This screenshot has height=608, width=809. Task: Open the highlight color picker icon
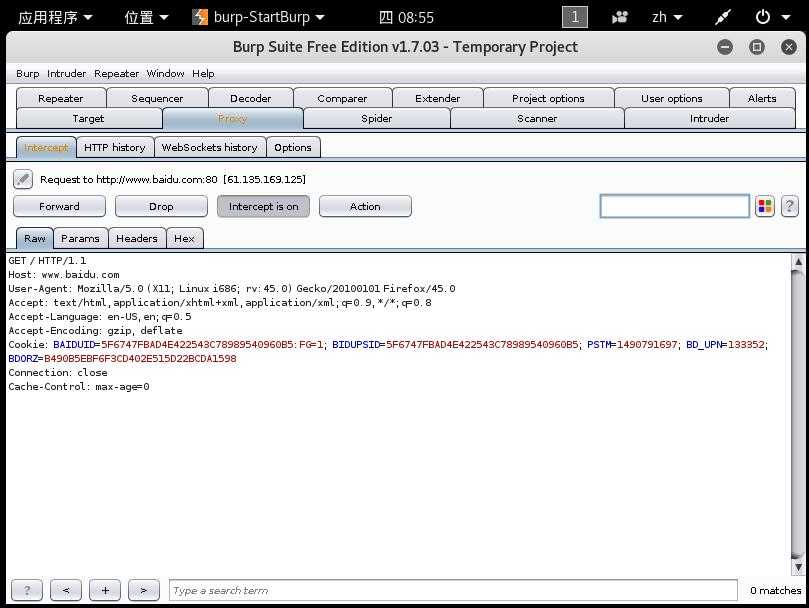click(x=765, y=206)
